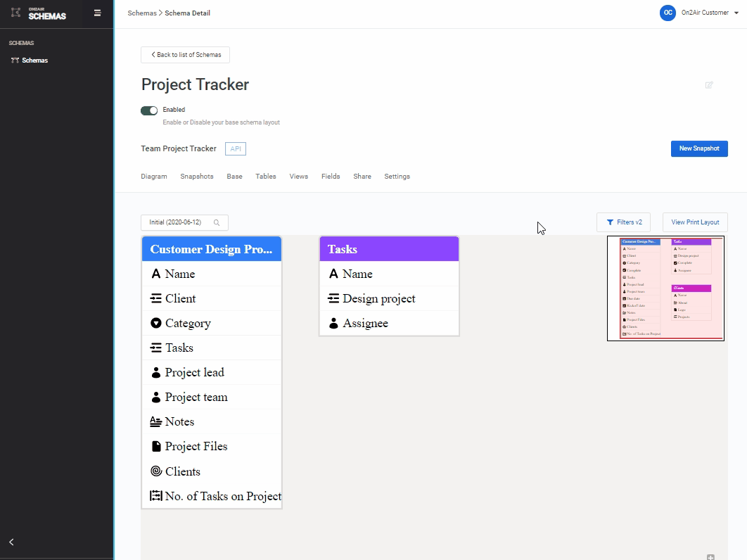The image size is (747, 560).
Task: Open the Filters v2 panel
Action: (623, 222)
